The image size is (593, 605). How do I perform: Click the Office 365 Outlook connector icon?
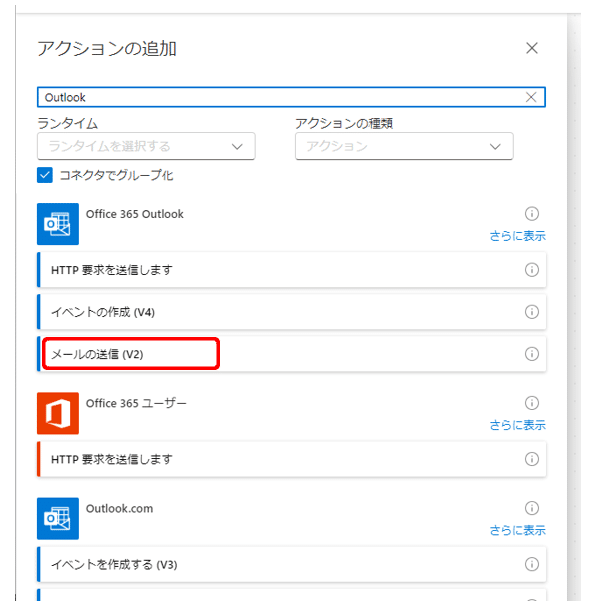click(58, 224)
